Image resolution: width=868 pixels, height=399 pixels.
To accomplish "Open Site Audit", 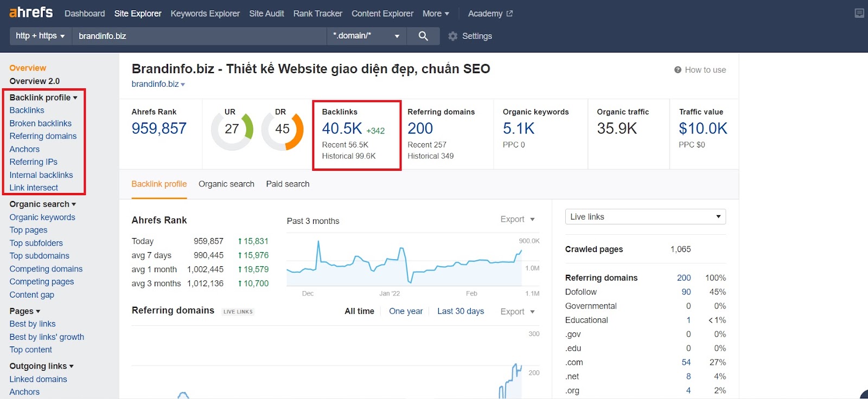I will [x=266, y=14].
